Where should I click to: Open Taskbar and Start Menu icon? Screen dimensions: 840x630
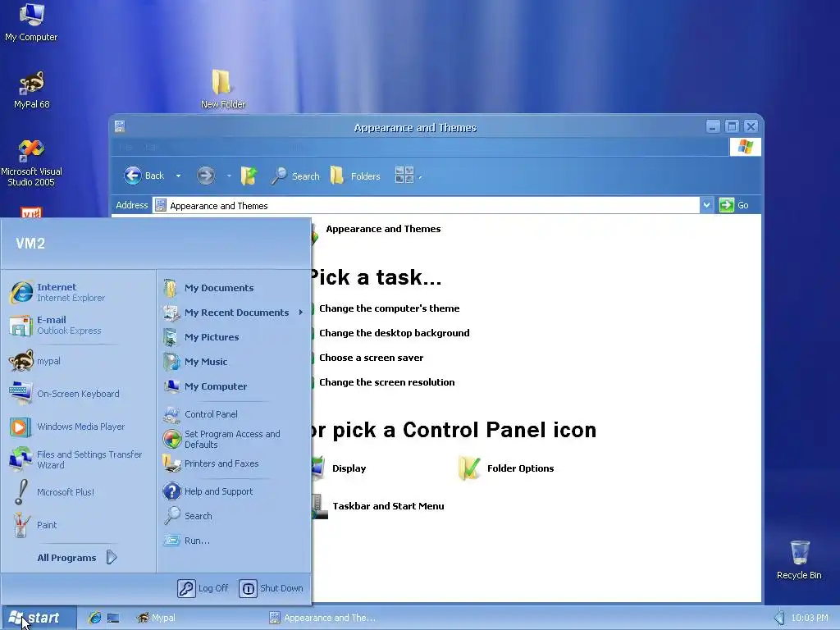click(x=378, y=506)
